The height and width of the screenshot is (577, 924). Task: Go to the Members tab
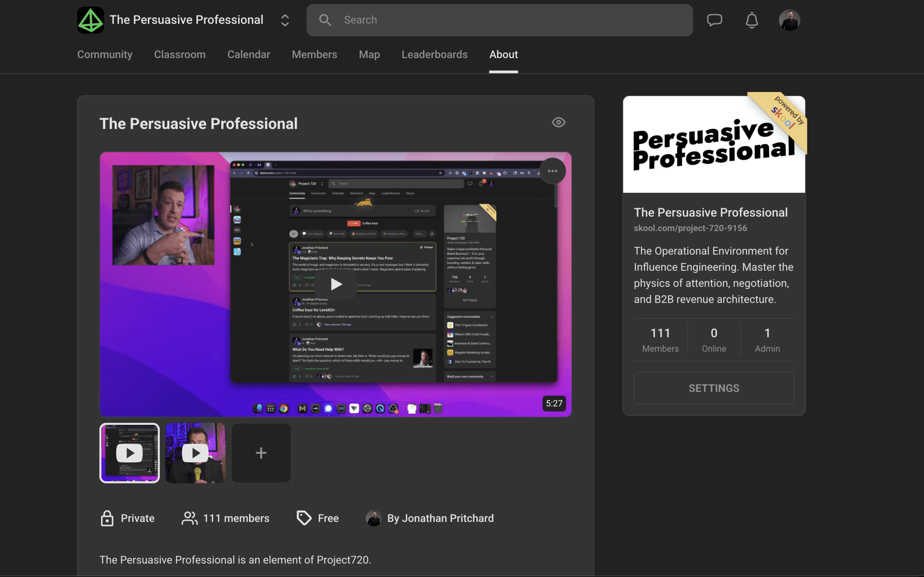[x=314, y=55]
